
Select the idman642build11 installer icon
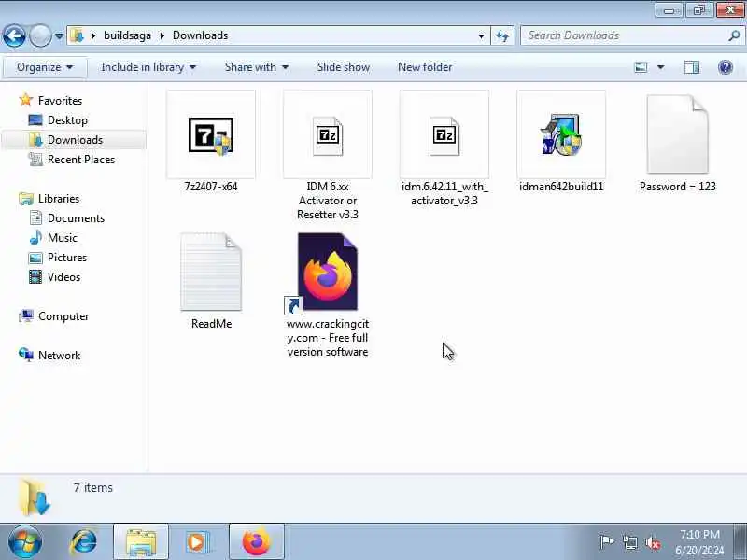tap(561, 134)
